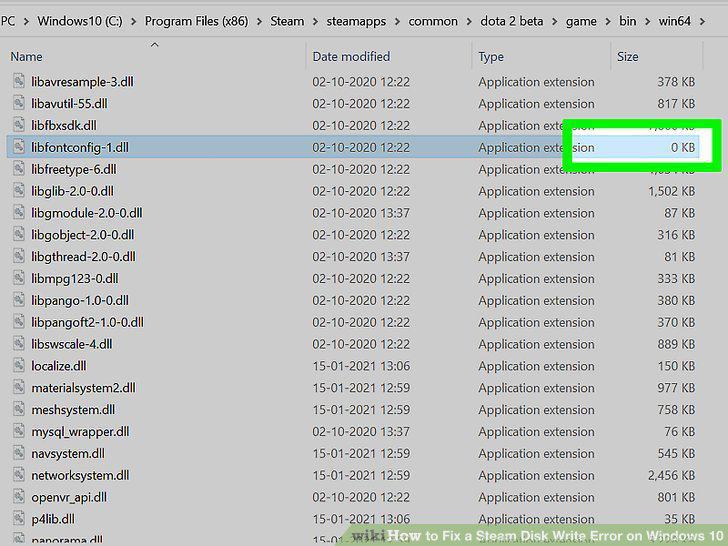Expand the chevron after common breadcrumb
This screenshot has height=546, width=728.
[469, 21]
